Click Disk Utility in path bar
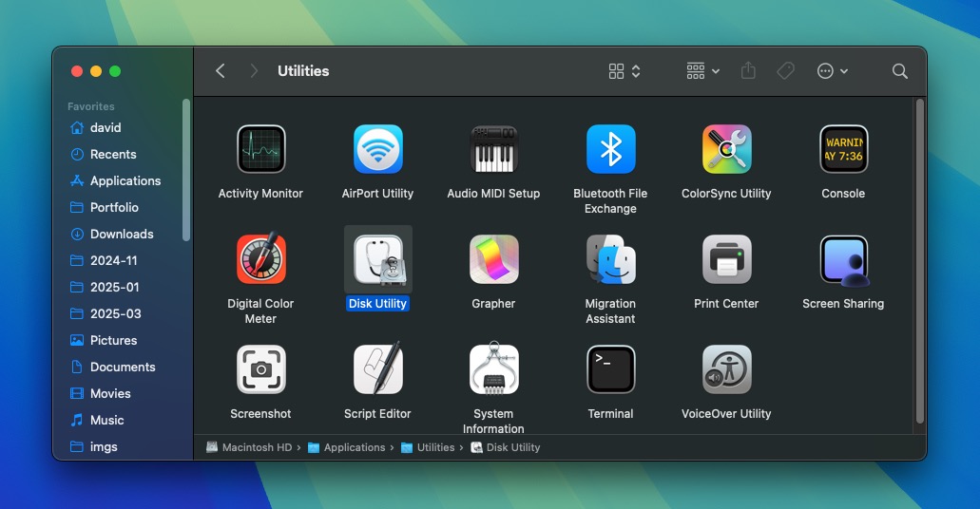This screenshot has width=980, height=509. (506, 447)
